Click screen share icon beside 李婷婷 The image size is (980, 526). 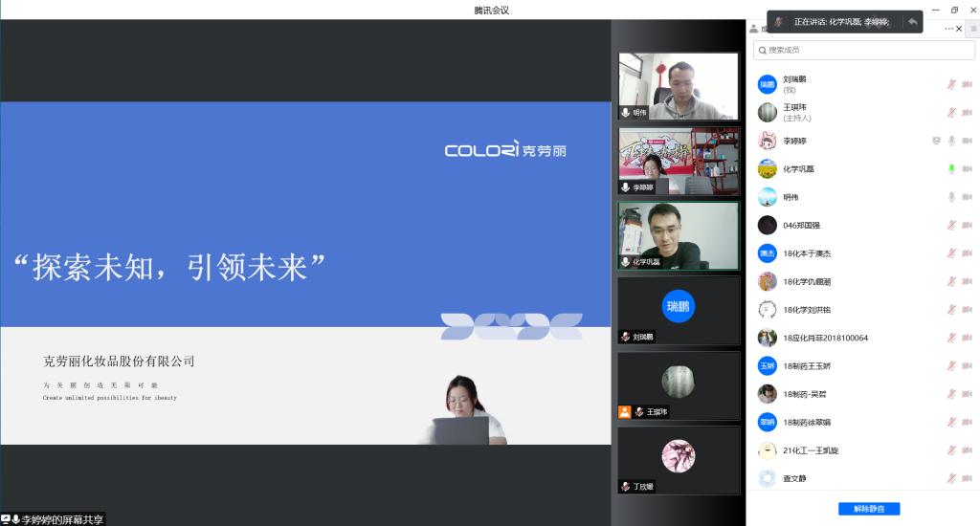pyautogui.click(x=937, y=141)
